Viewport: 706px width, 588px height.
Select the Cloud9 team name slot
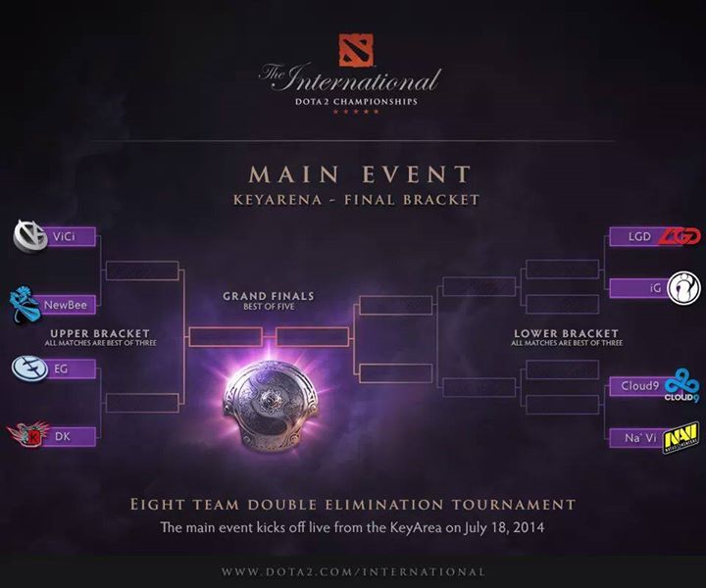(635, 386)
